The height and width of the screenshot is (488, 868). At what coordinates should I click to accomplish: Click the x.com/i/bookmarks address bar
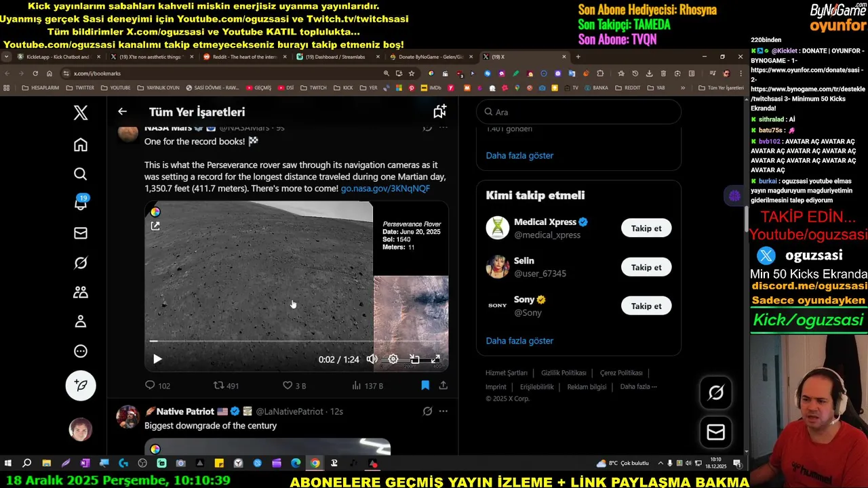[224, 73]
